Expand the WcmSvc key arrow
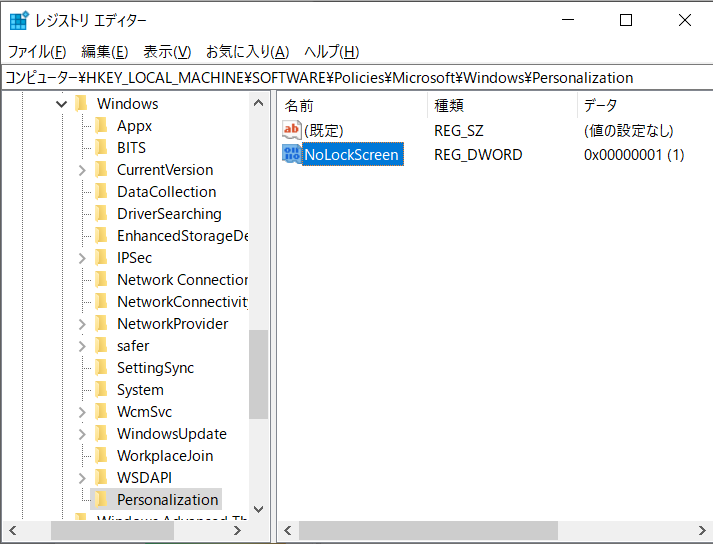This screenshot has height=544, width=713. pos(82,412)
